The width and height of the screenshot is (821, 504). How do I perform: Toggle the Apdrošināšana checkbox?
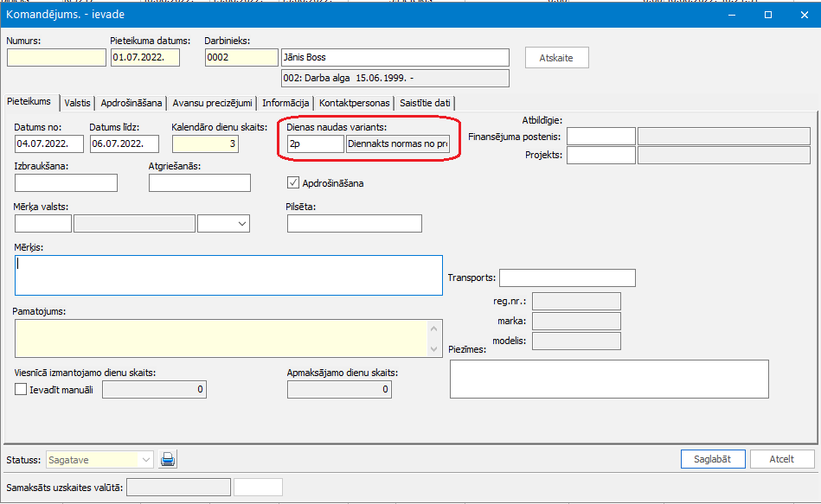coord(293,182)
